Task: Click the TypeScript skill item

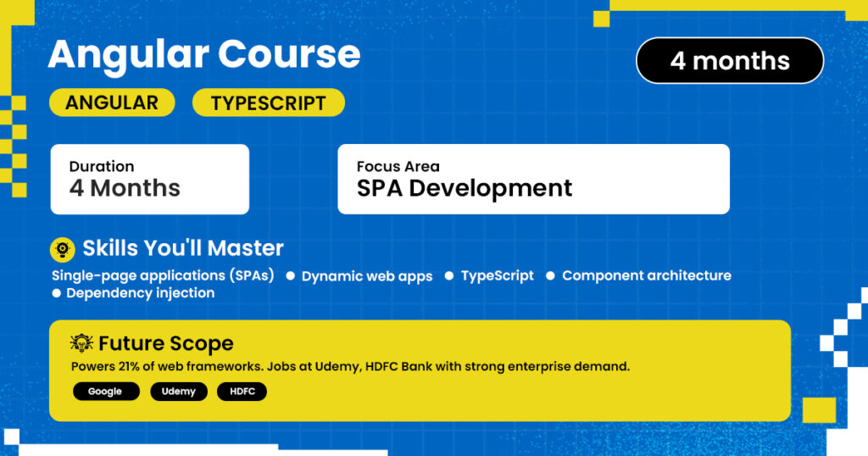Action: coord(497,275)
